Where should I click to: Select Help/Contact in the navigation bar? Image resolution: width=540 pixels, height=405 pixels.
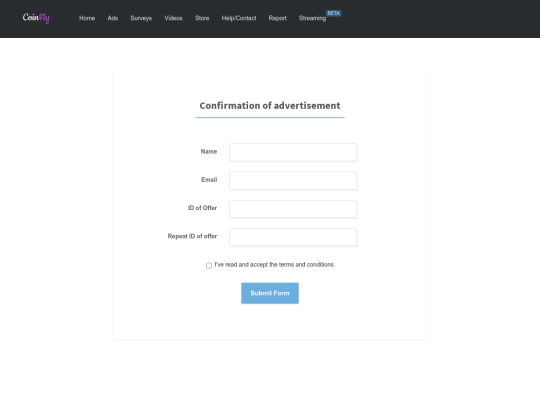(x=239, y=18)
